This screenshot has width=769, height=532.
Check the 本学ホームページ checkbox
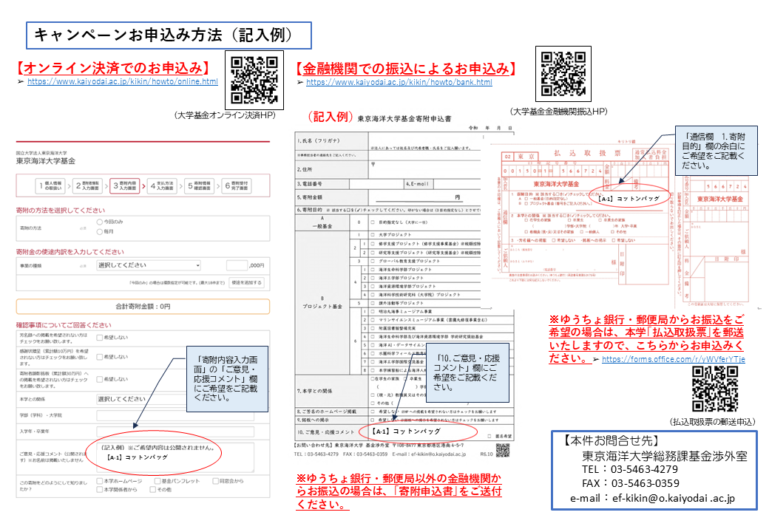point(100,481)
